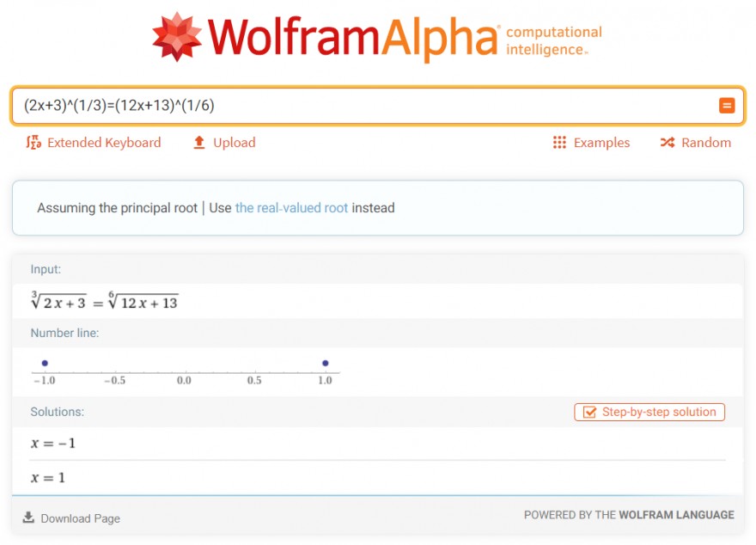Click the Extended Keyboard icon
The width and height of the screenshot is (756, 545).
pyautogui.click(x=34, y=143)
